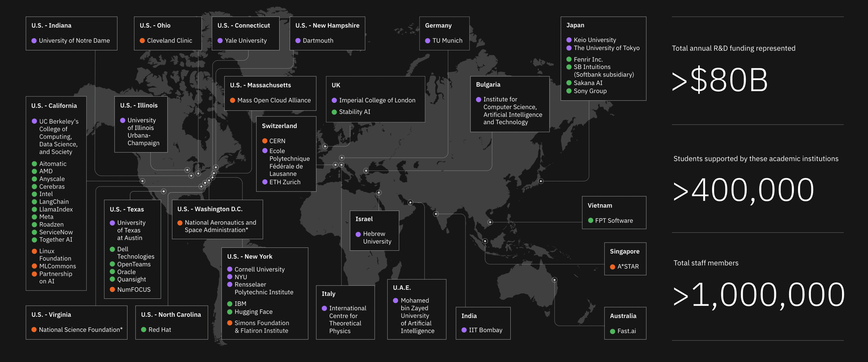Viewport: 868px width, 362px height.
Task: Click the purple dot beside Yale University
Action: pyautogui.click(x=220, y=41)
